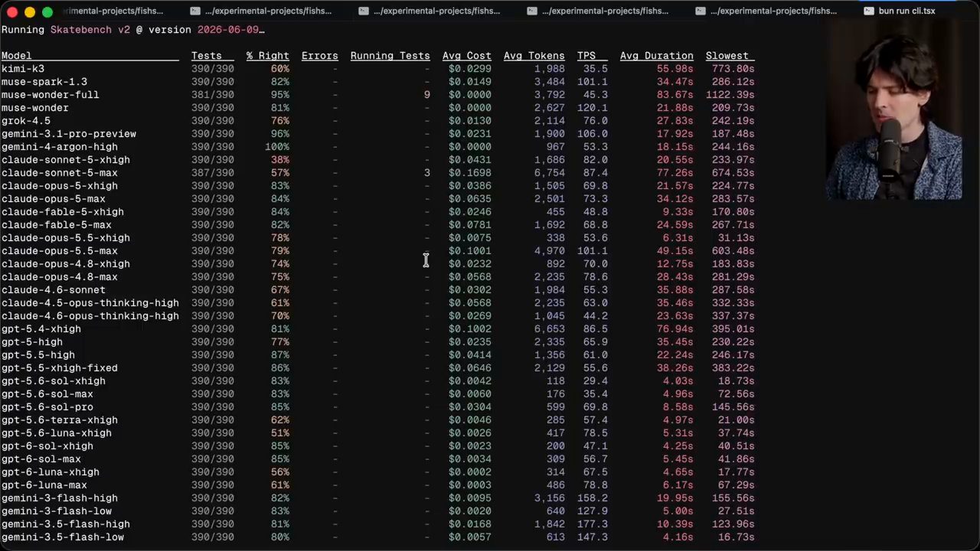Select the "grok-4.5" model name

pyautogui.click(x=26, y=121)
